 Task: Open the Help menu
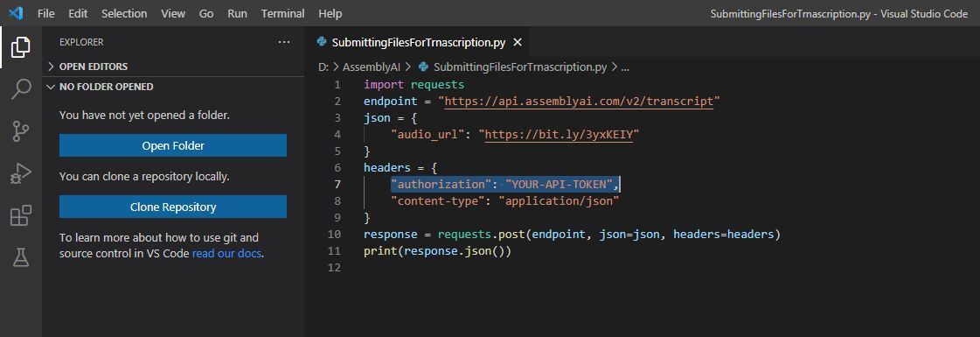click(x=330, y=13)
